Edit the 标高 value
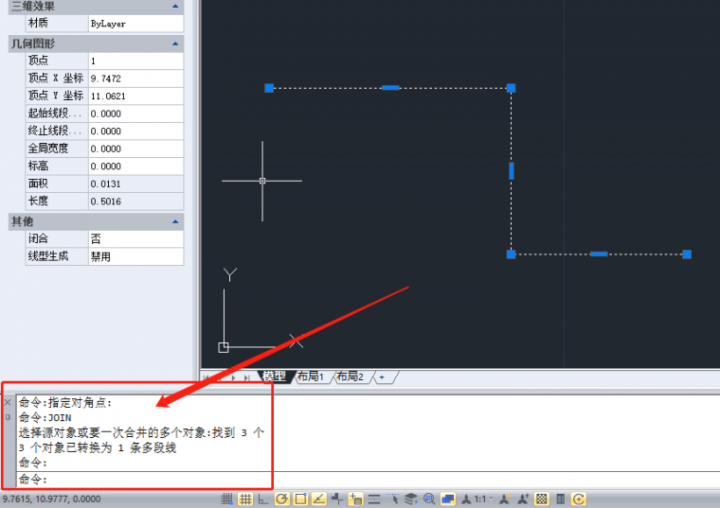 (x=136, y=166)
